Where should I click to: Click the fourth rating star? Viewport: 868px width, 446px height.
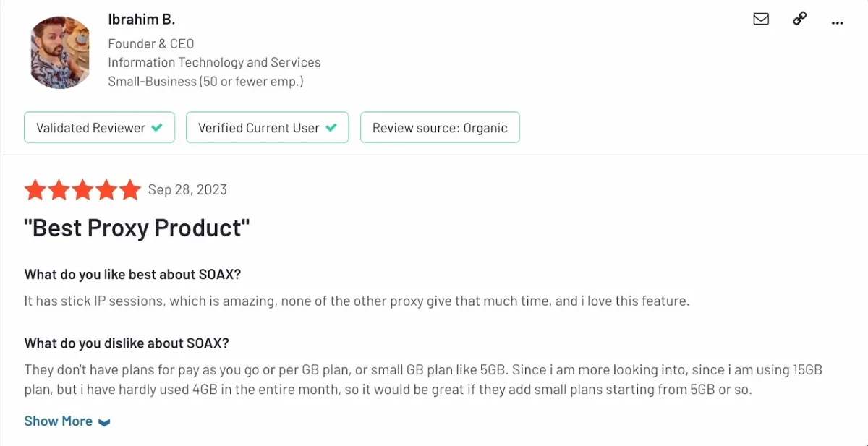pos(106,190)
